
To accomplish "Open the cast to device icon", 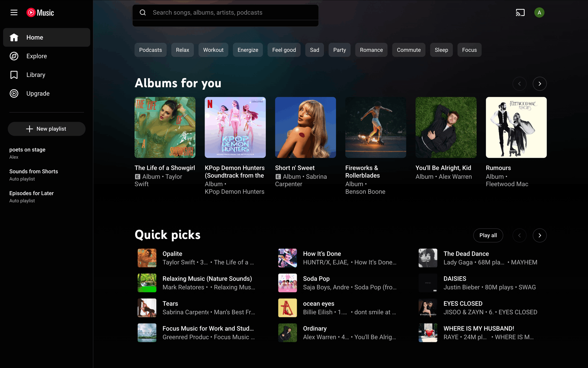I will [520, 13].
